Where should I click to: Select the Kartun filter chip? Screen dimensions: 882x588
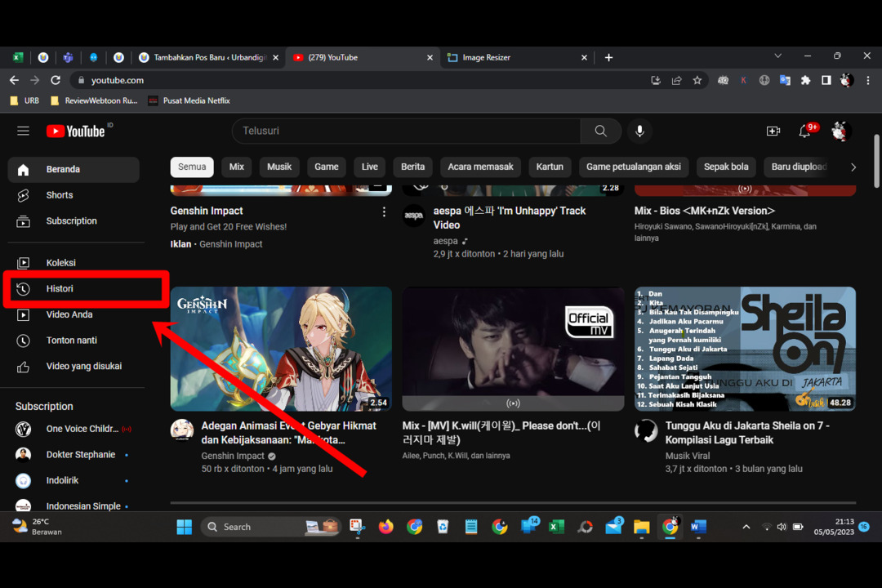pos(550,167)
